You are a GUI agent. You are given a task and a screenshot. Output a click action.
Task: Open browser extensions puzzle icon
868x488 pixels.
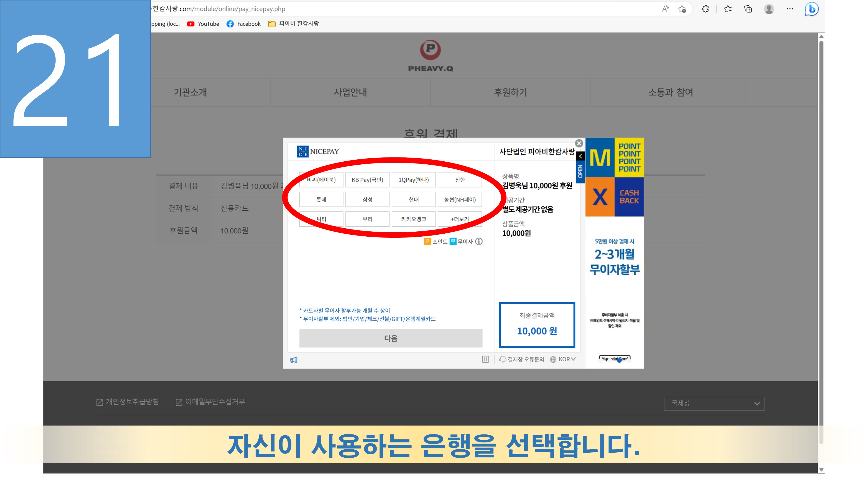coord(705,9)
